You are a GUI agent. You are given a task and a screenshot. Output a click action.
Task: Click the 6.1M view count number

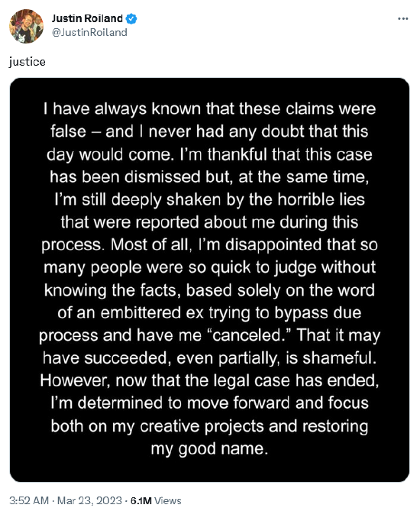click(x=141, y=500)
